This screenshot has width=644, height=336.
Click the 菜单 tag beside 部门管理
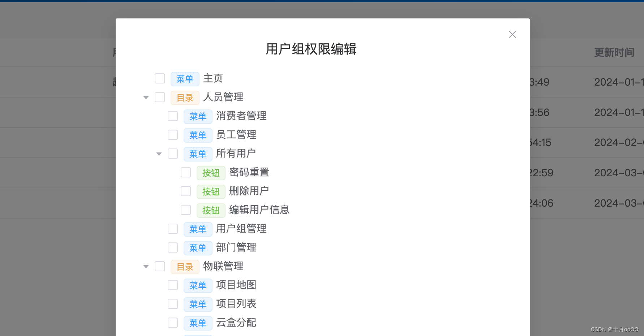coord(198,248)
